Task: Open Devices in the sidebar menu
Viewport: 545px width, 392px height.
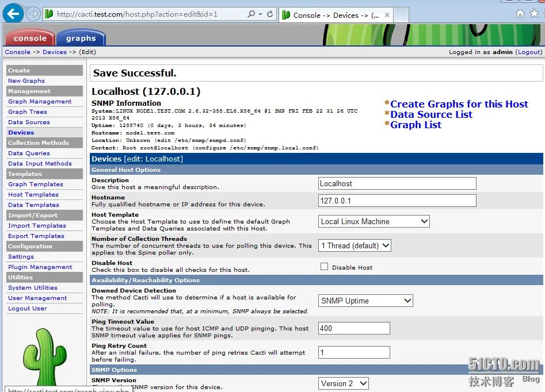Action: pos(21,132)
